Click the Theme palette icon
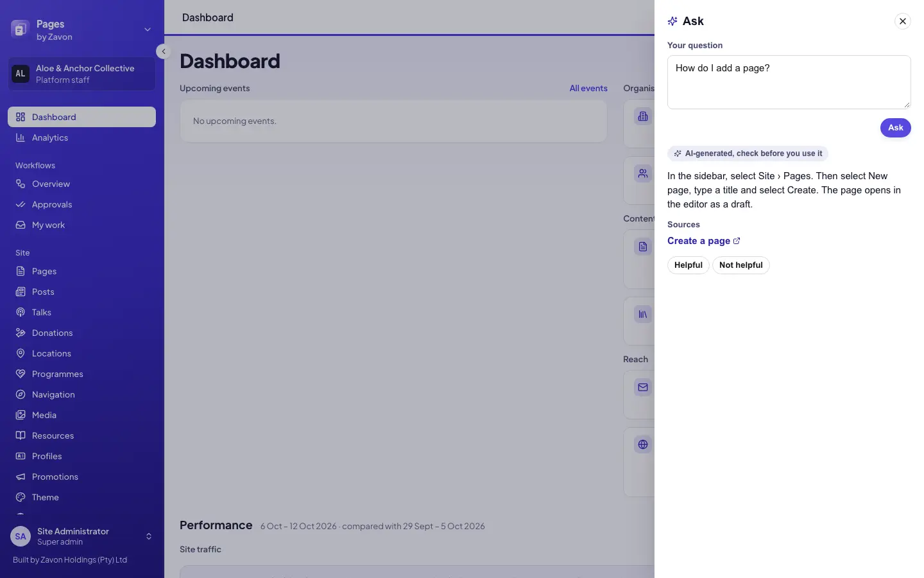Viewport: 924px width, 578px height. tap(21, 497)
